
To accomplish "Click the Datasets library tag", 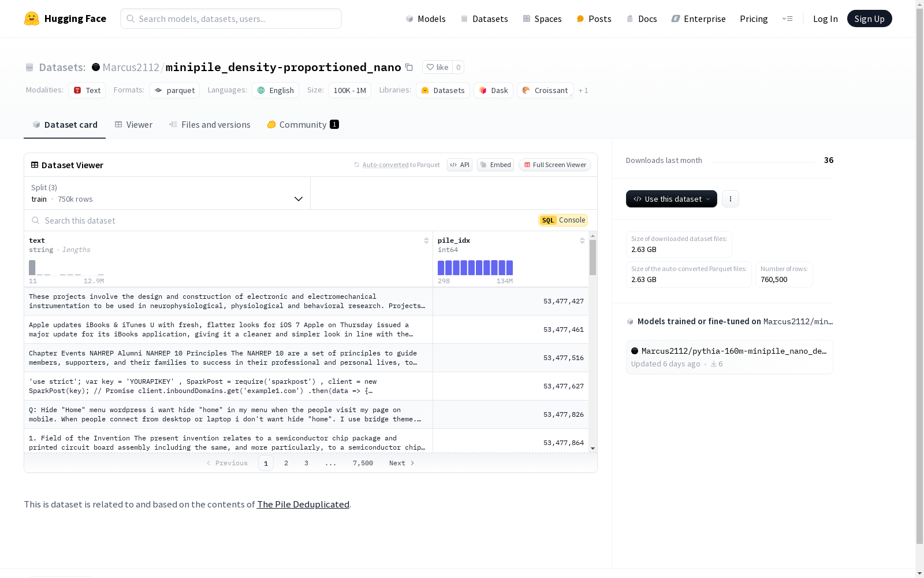I will [443, 90].
